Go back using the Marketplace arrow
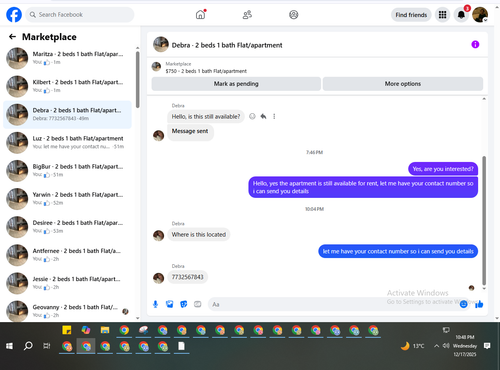Image resolution: width=500 pixels, height=370 pixels. click(x=12, y=37)
